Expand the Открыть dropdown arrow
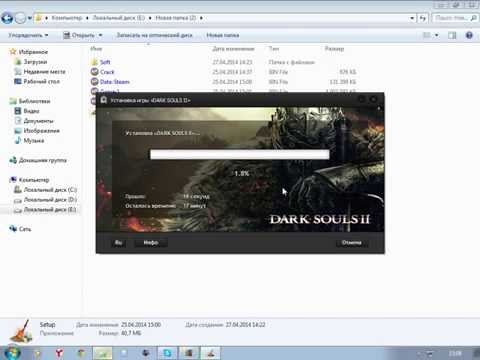This screenshot has height=360, width=480. pos(100,35)
